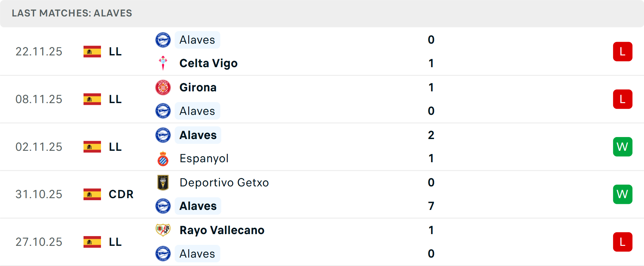Screen dimensions: 644x266
Task: Click the win badge for Espanyol match
Action: click(x=623, y=147)
